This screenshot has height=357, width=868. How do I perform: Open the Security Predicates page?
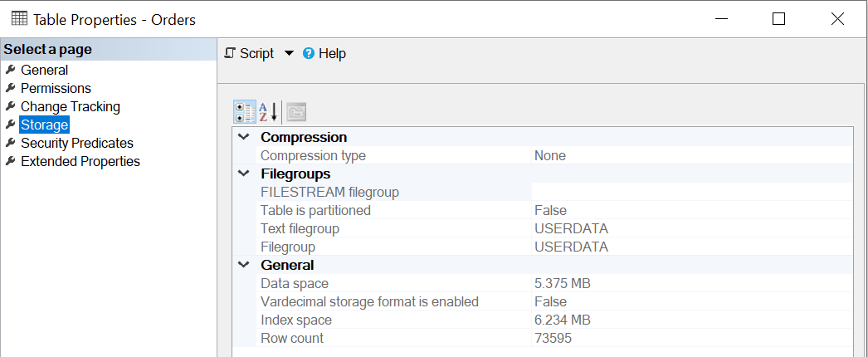77,144
